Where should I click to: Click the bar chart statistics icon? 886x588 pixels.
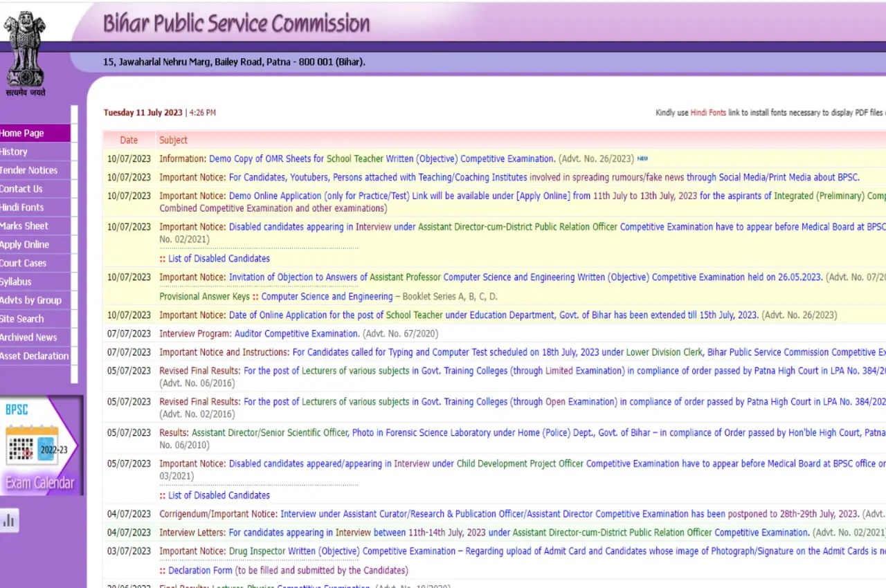tap(9, 521)
